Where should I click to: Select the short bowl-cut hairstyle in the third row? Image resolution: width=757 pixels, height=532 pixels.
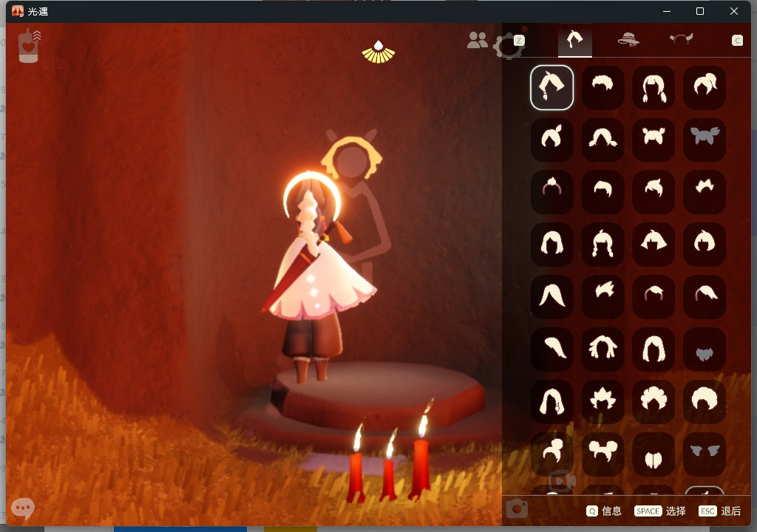(602, 192)
